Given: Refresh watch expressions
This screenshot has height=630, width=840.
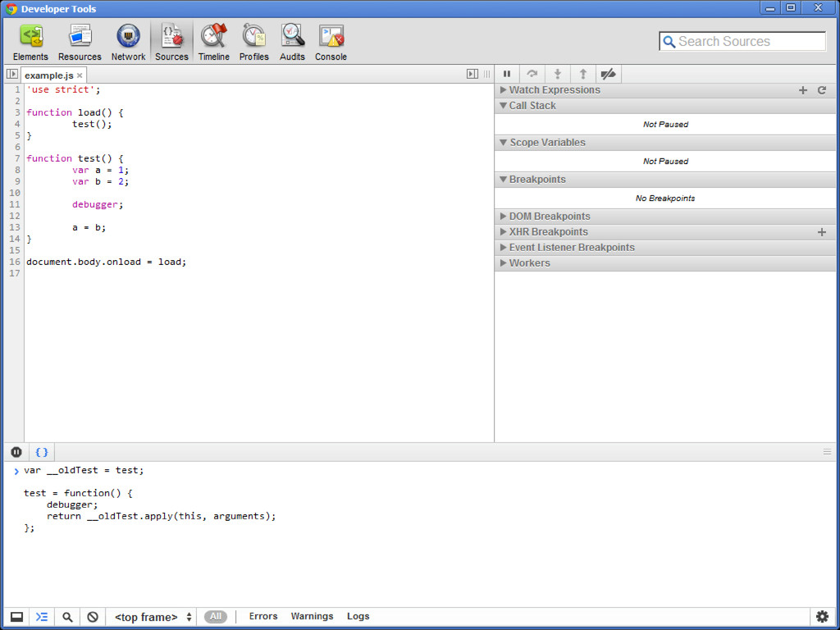Looking at the screenshot, I should point(822,90).
